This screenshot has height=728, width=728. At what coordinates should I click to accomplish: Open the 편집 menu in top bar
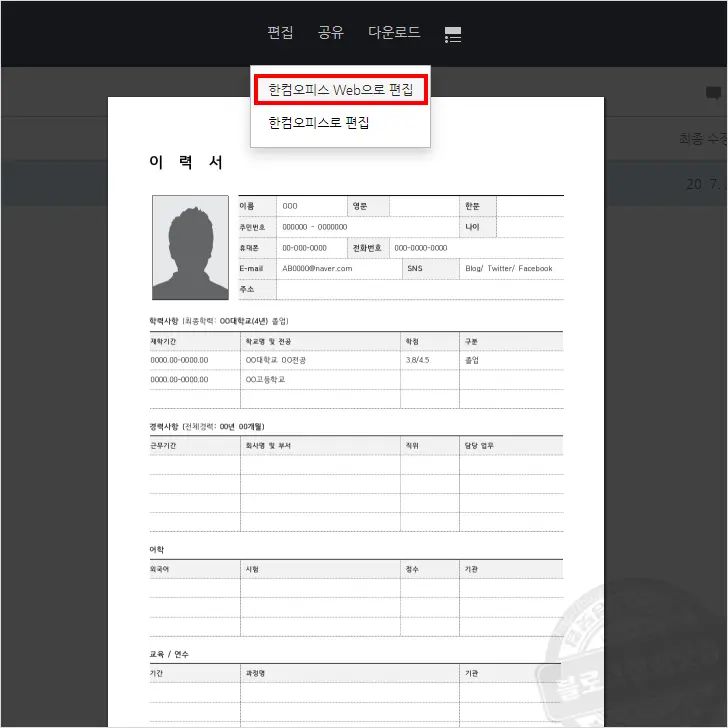(x=280, y=32)
